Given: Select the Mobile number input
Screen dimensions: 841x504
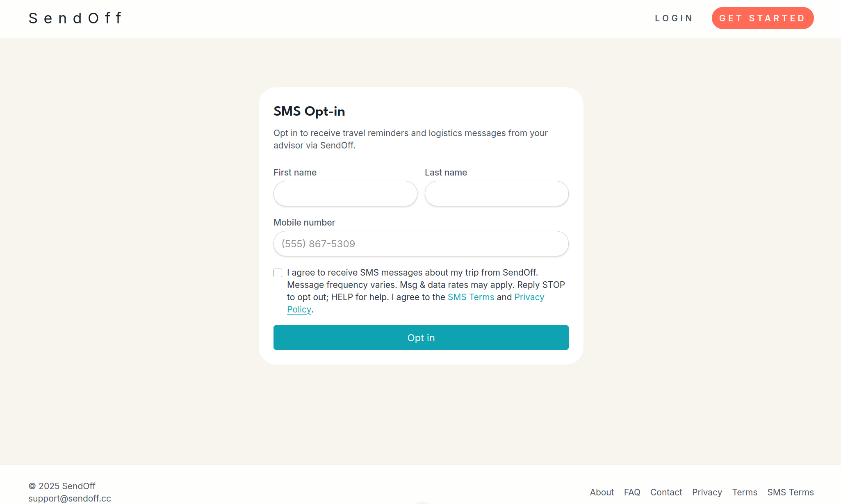Looking at the screenshot, I should click(x=421, y=244).
